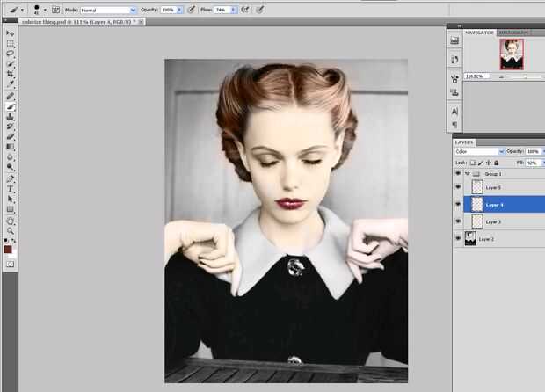Image resolution: width=545 pixels, height=392 pixels.
Task: Open the Paragraph panel icon in dock
Action: pyautogui.click(x=454, y=125)
